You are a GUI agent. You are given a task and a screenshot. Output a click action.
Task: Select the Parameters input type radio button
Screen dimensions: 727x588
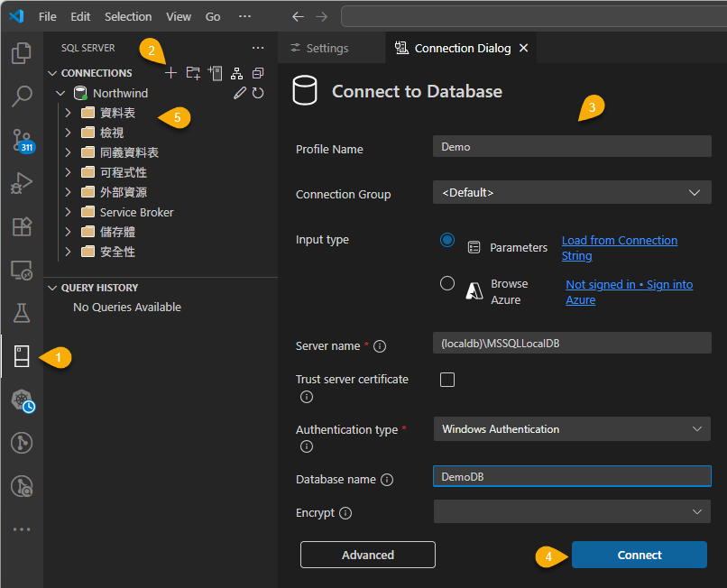tap(447, 240)
